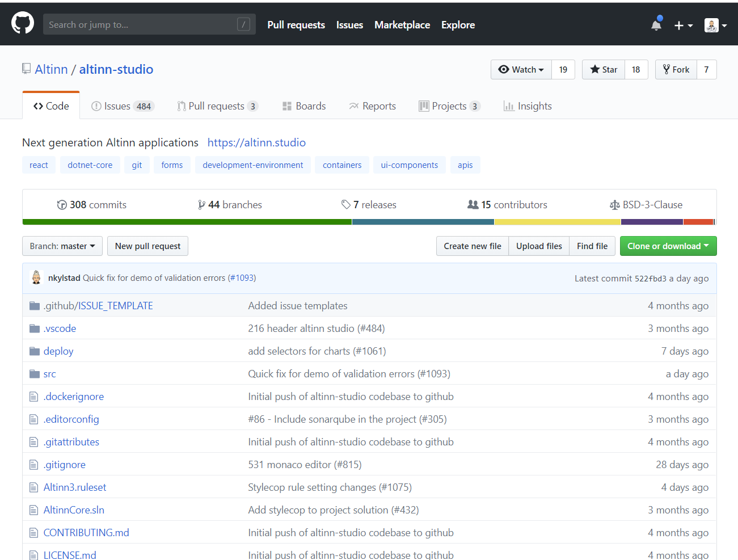Open the Insights tab
Viewport: 738px width, 560px height.
tap(528, 106)
